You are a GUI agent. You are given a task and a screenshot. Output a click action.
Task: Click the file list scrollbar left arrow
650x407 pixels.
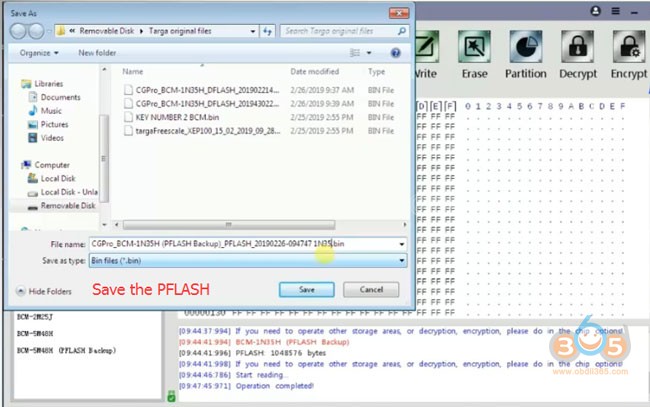(116, 225)
